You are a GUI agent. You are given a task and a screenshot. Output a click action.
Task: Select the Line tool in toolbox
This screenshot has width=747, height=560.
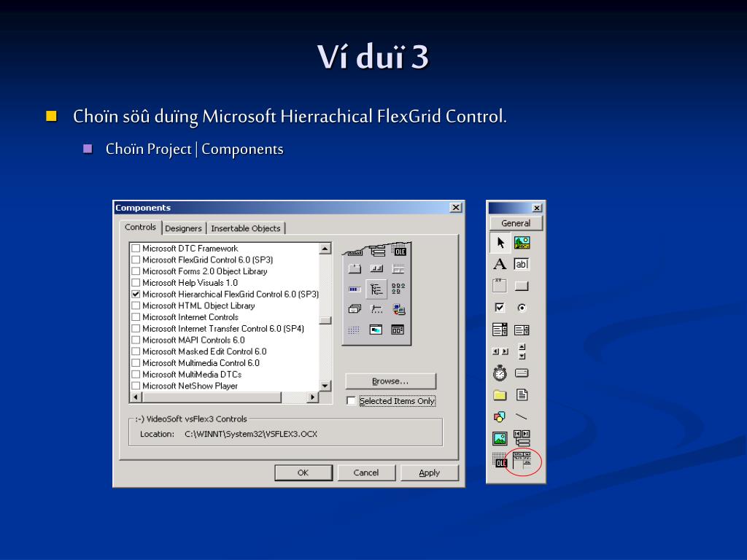tap(522, 416)
